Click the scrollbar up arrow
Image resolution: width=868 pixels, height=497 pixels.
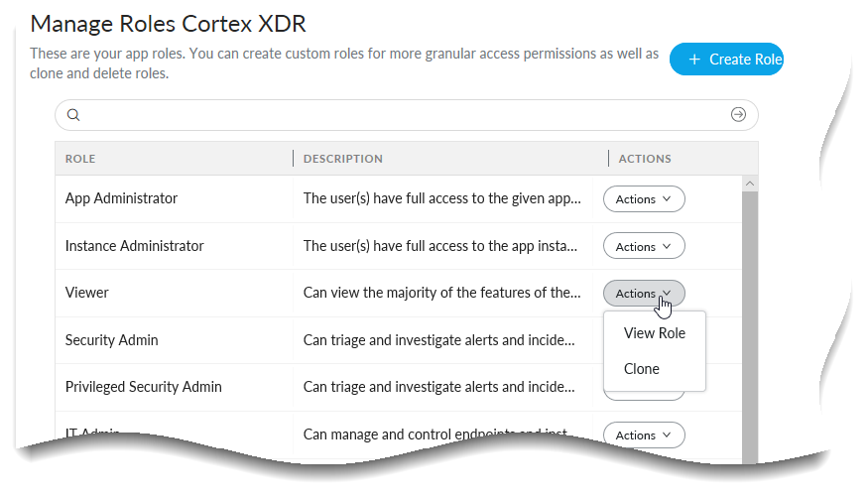[x=749, y=184]
